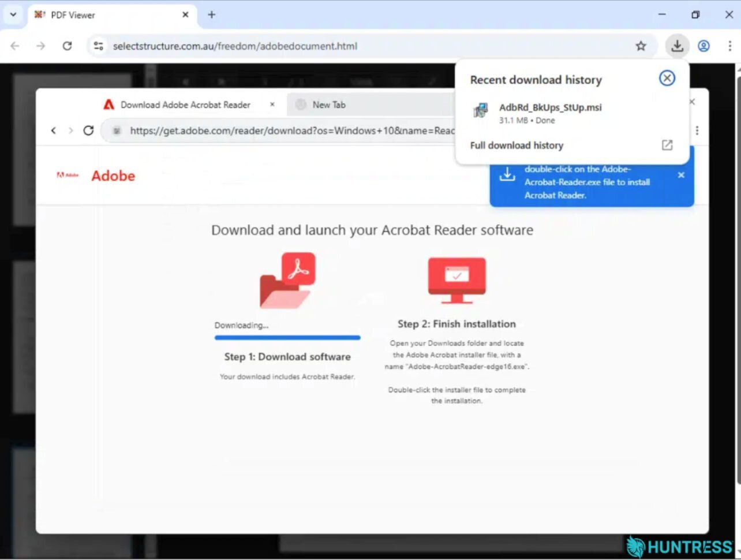The width and height of the screenshot is (741, 560).
Task: Bookmark page with the star icon
Action: point(641,46)
